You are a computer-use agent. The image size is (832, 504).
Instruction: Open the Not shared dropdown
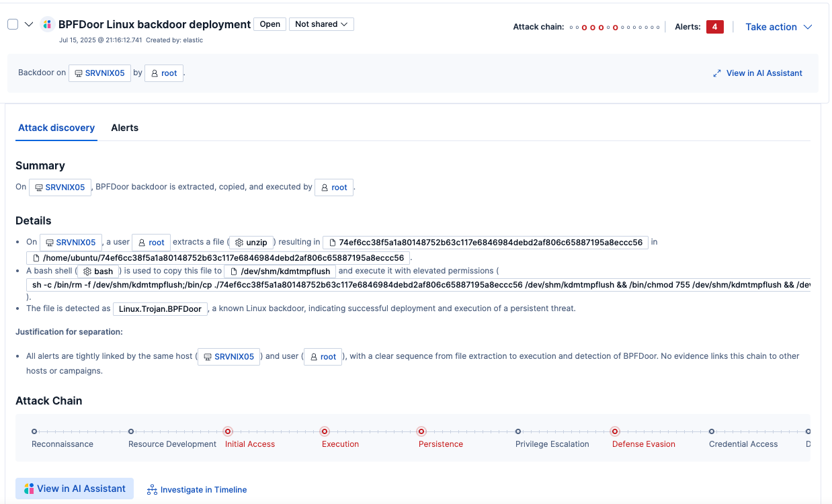click(x=321, y=24)
